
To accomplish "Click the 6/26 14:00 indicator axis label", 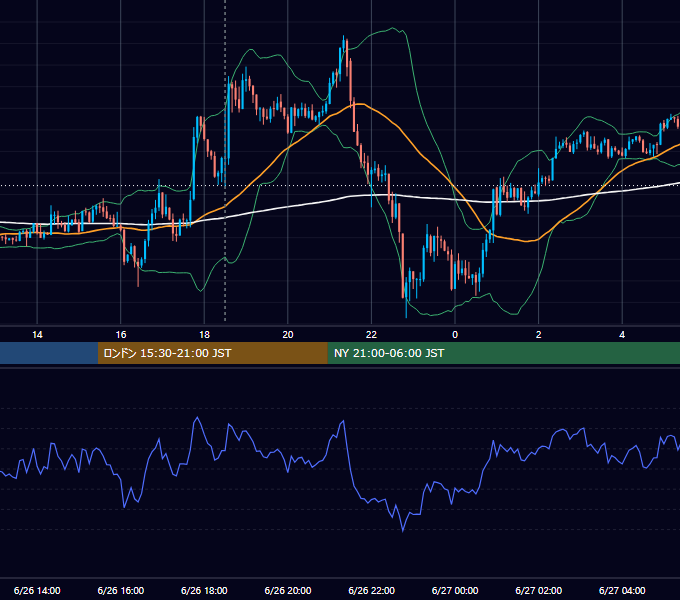I will [37, 590].
